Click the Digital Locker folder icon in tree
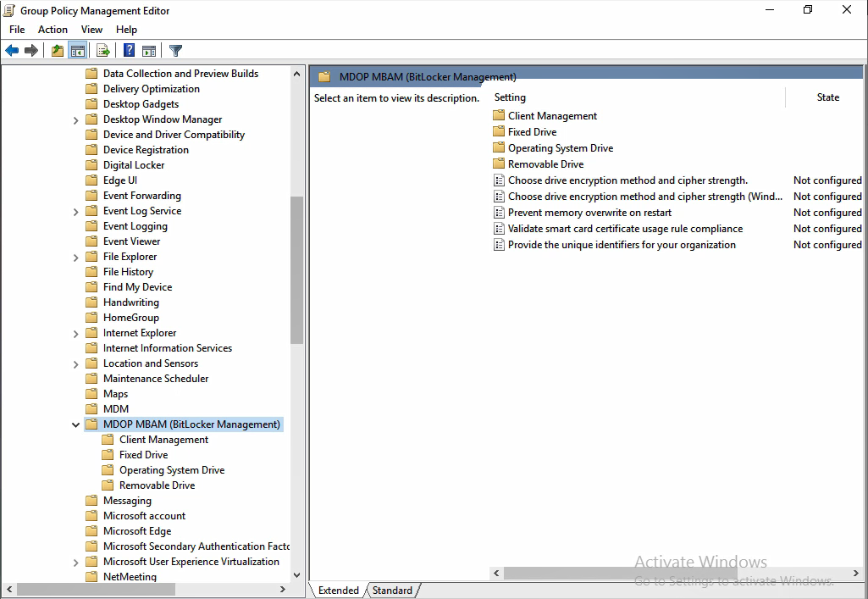The image size is (868, 599). [x=92, y=165]
